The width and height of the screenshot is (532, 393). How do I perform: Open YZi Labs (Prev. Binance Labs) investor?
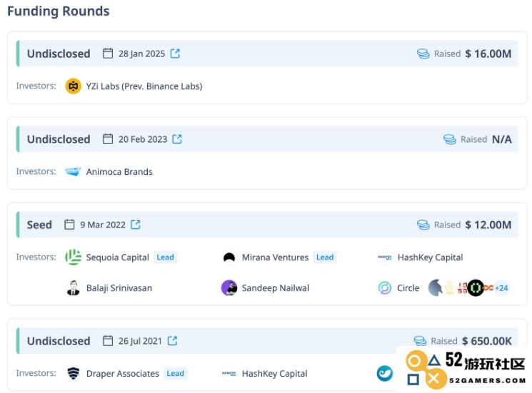[x=144, y=86]
